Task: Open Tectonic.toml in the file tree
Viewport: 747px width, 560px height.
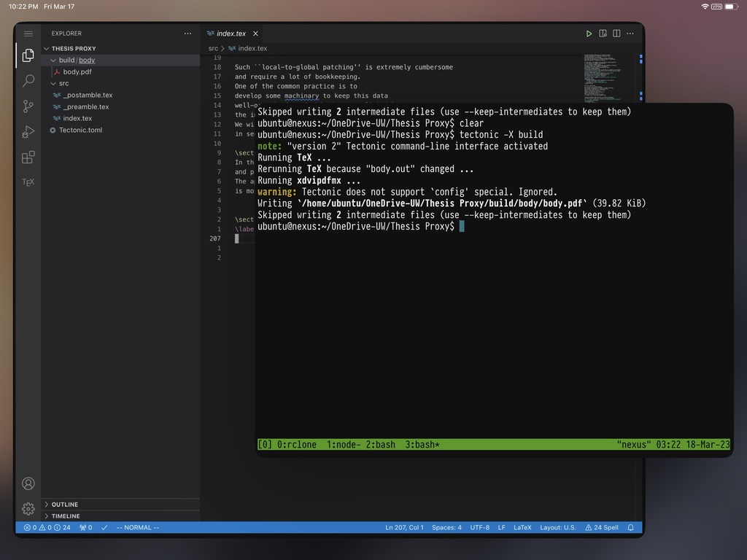Action: (x=80, y=130)
